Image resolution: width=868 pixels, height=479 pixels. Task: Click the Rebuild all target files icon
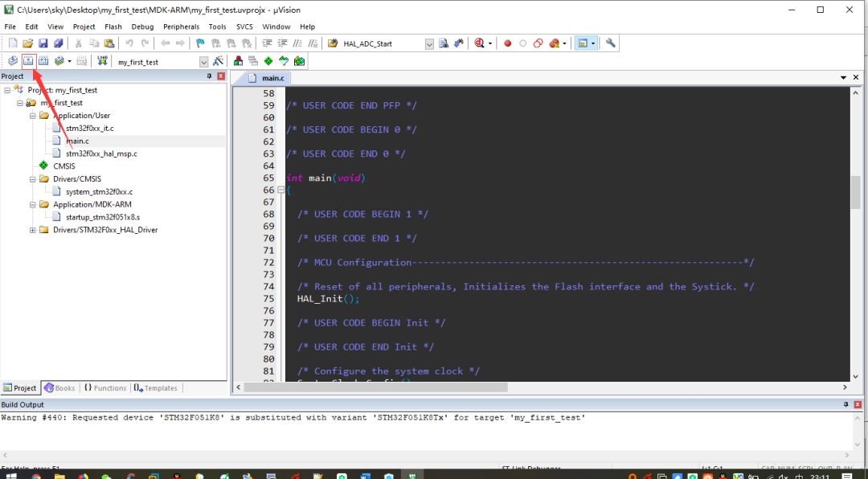(43, 61)
